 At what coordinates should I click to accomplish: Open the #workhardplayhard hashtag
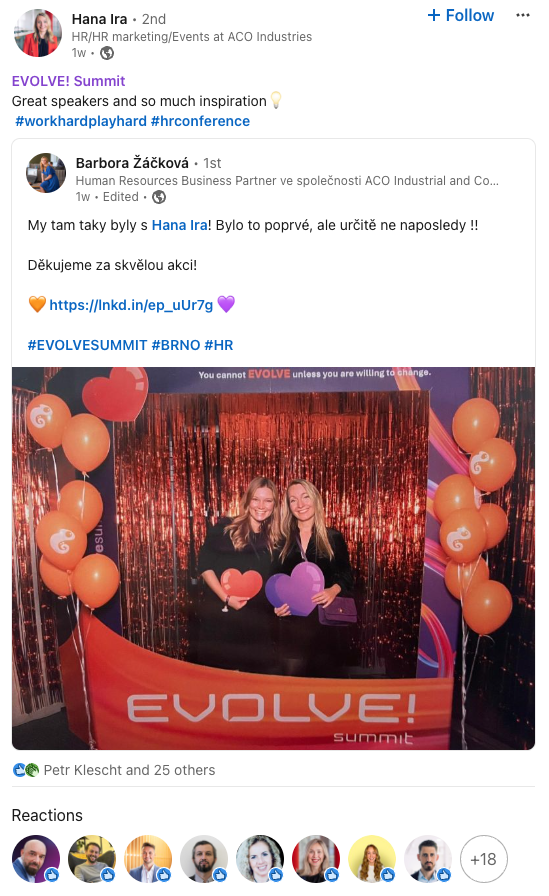81,121
